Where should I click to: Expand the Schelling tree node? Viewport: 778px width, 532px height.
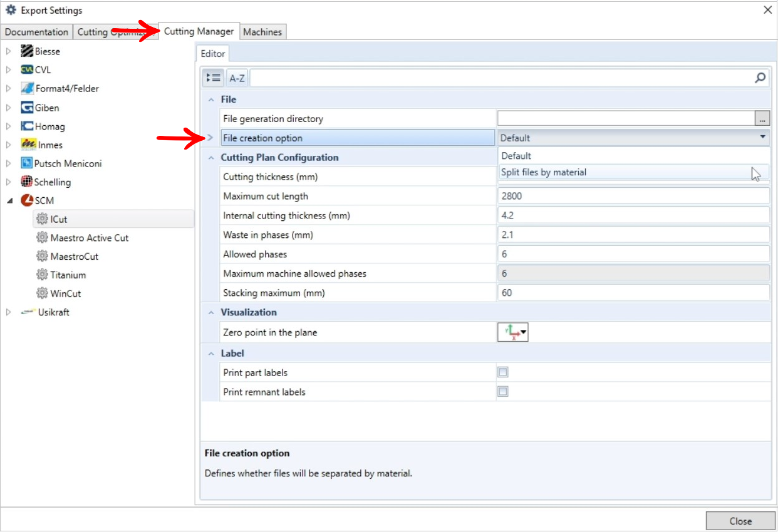pos(9,182)
